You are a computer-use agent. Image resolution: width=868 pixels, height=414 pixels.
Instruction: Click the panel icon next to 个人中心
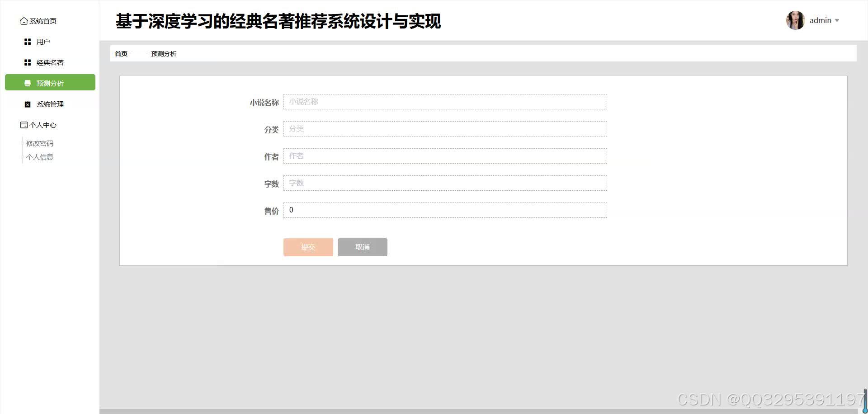click(24, 125)
